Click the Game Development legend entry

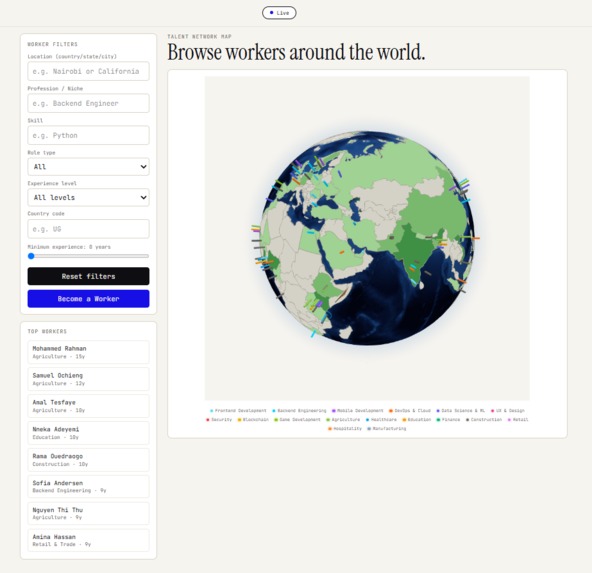[297, 419]
